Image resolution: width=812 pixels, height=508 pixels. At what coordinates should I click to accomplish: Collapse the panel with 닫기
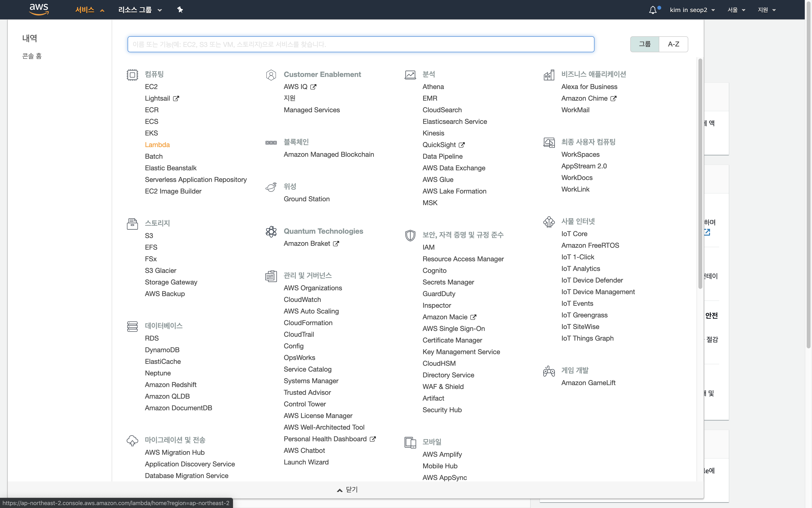347,490
